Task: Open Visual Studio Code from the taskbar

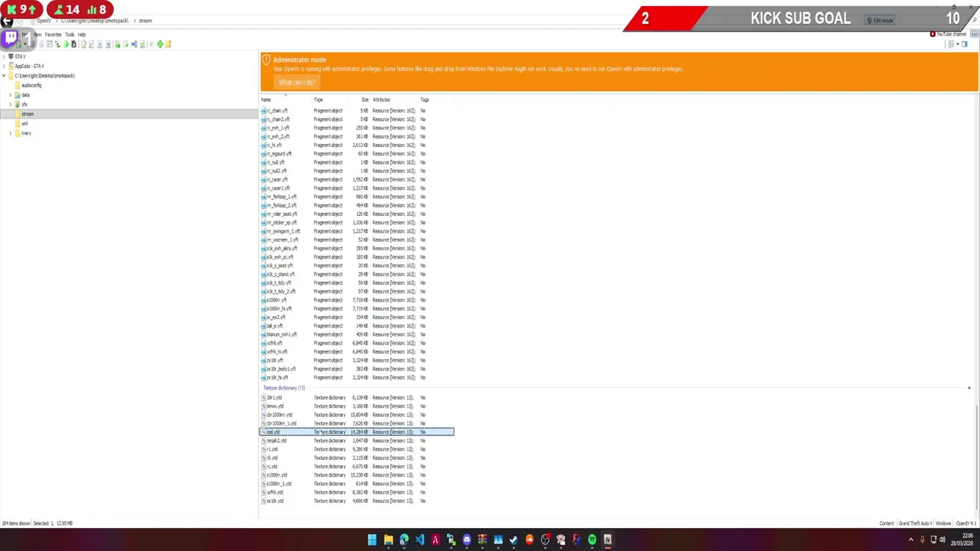Action: click(x=420, y=540)
